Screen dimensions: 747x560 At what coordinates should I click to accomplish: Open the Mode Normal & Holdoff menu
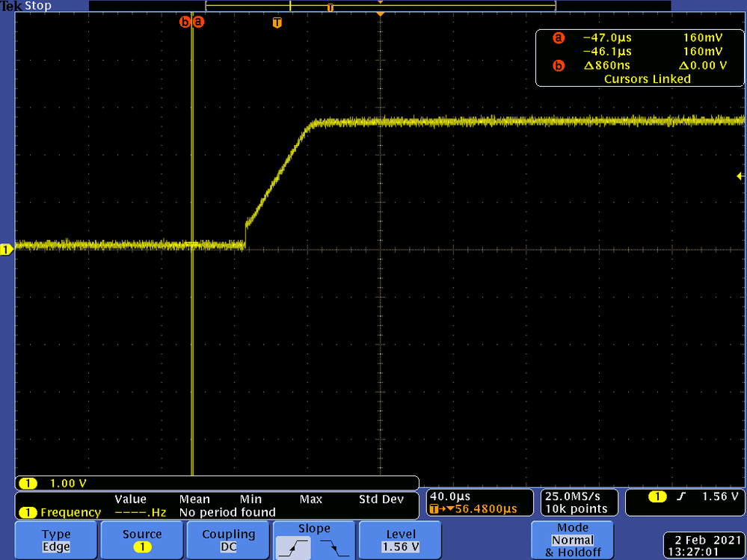pos(572,540)
